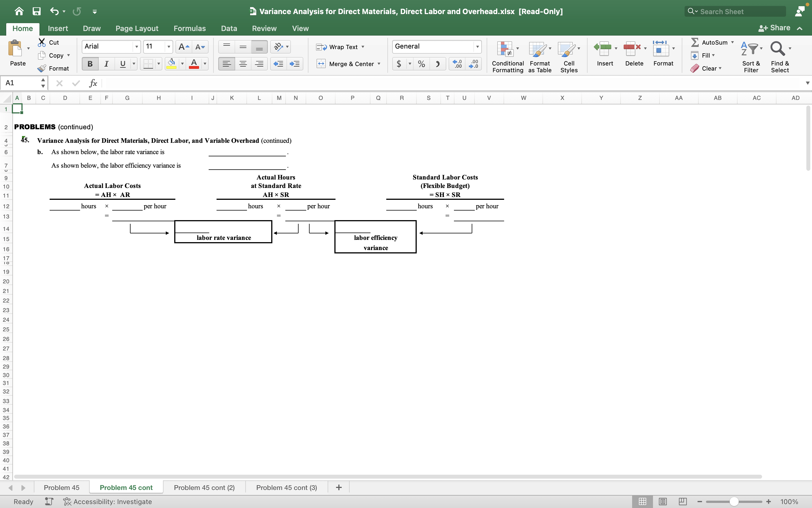Expand the Wrap Text dropdown arrow

coord(363,47)
